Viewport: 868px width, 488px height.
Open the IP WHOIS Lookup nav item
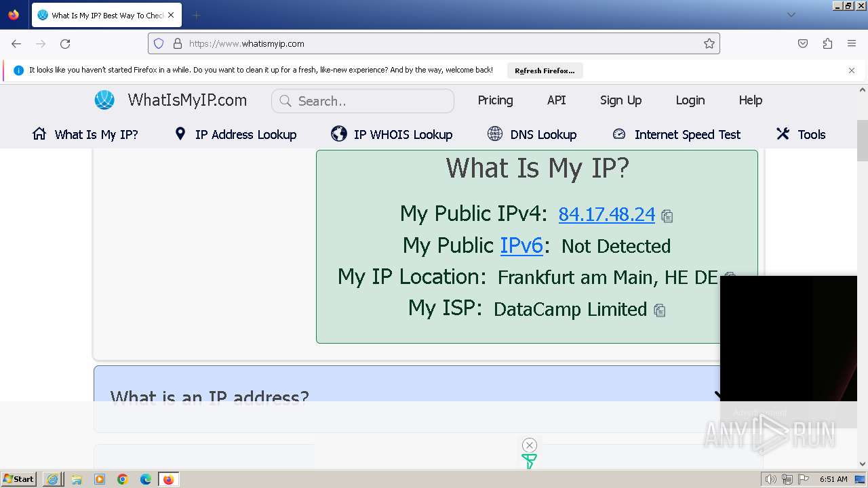pos(392,134)
